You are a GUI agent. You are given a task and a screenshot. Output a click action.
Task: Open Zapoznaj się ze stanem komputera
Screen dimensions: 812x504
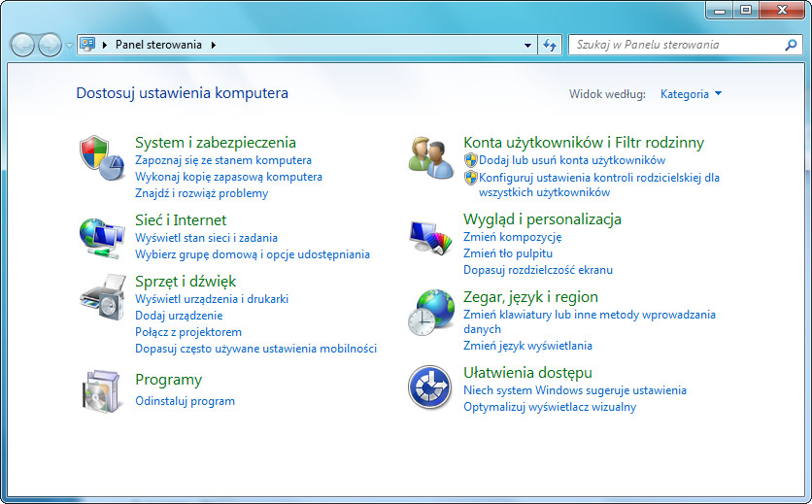click(223, 160)
